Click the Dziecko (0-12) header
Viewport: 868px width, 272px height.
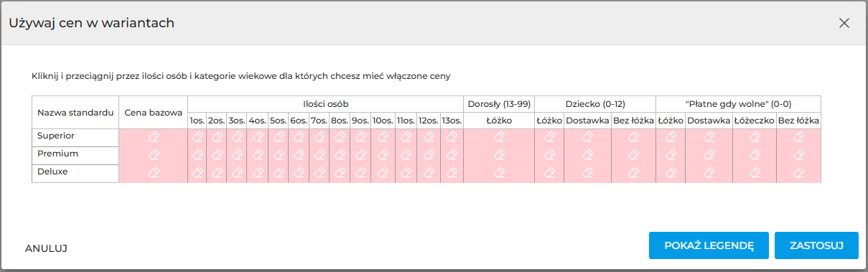[x=595, y=103]
